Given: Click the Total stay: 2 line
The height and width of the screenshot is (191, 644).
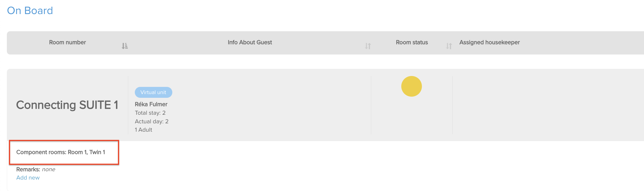Looking at the screenshot, I should [x=150, y=113].
